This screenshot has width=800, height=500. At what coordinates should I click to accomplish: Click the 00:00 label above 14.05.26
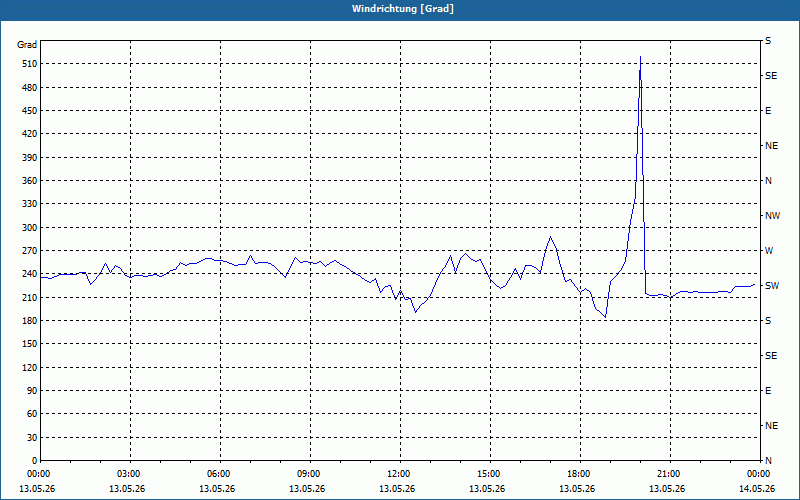pos(759,474)
